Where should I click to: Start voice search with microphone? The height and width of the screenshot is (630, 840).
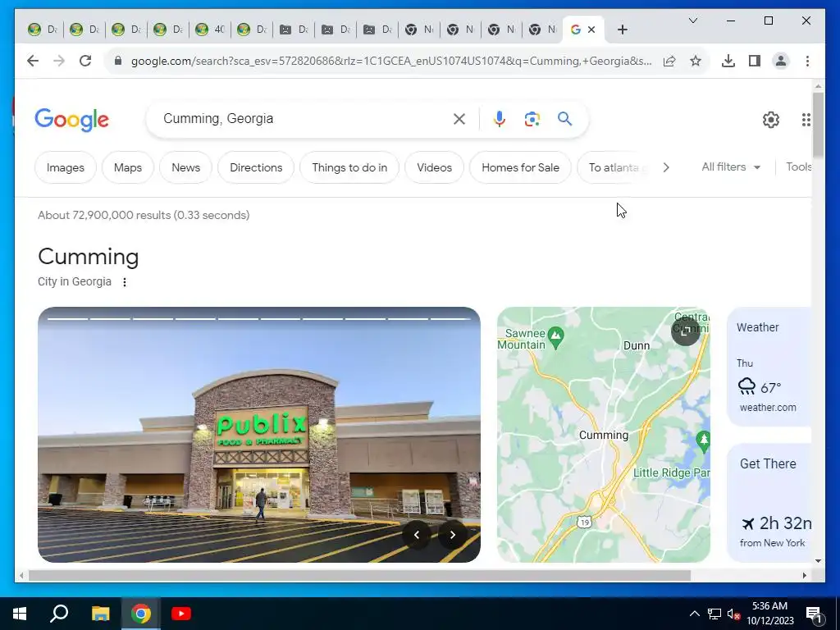(500, 119)
